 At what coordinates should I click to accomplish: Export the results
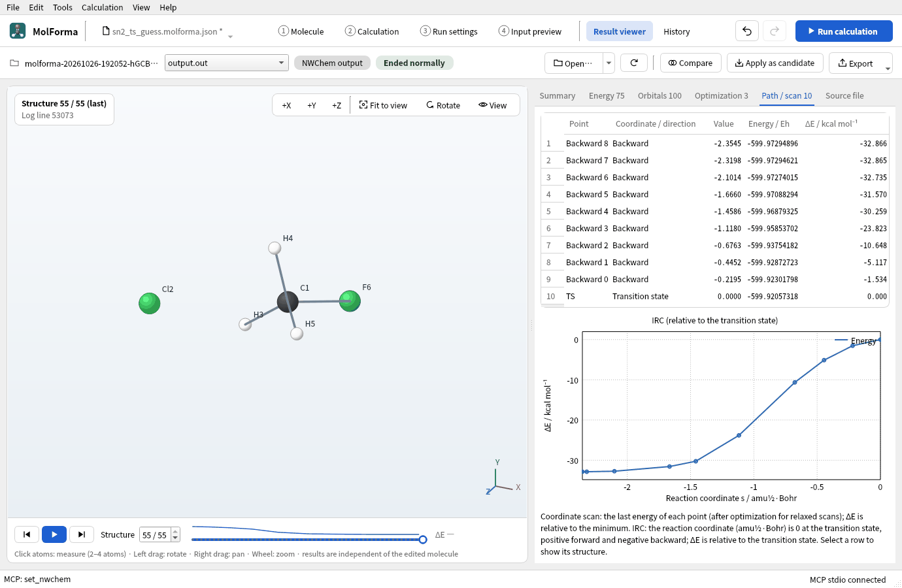[856, 63]
